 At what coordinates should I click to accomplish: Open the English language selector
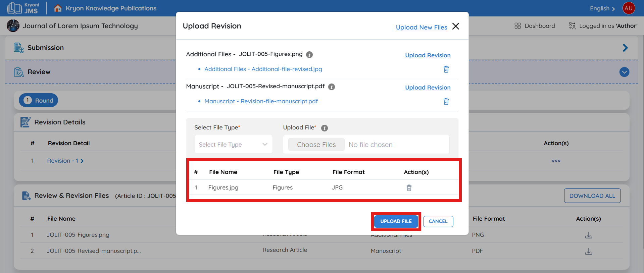click(x=602, y=8)
